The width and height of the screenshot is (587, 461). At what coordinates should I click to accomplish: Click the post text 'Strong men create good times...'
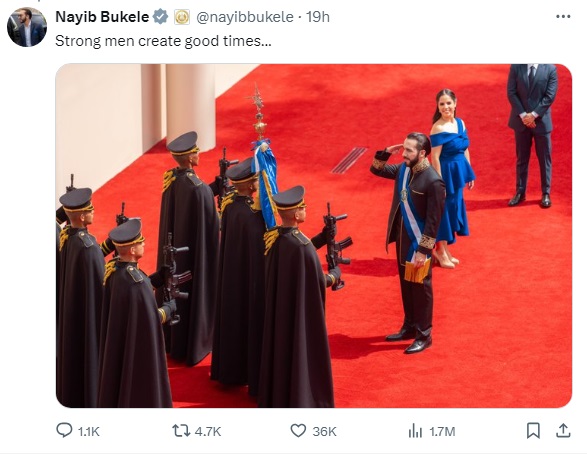tap(163, 41)
